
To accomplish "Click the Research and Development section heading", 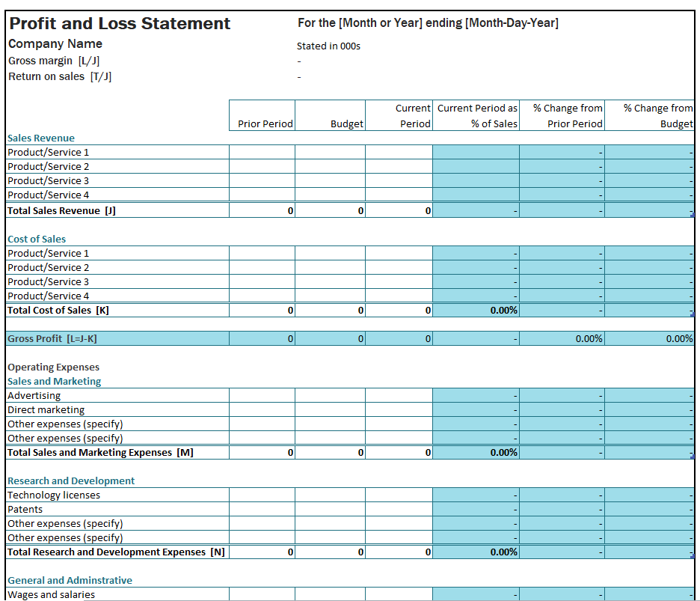I will point(71,481).
